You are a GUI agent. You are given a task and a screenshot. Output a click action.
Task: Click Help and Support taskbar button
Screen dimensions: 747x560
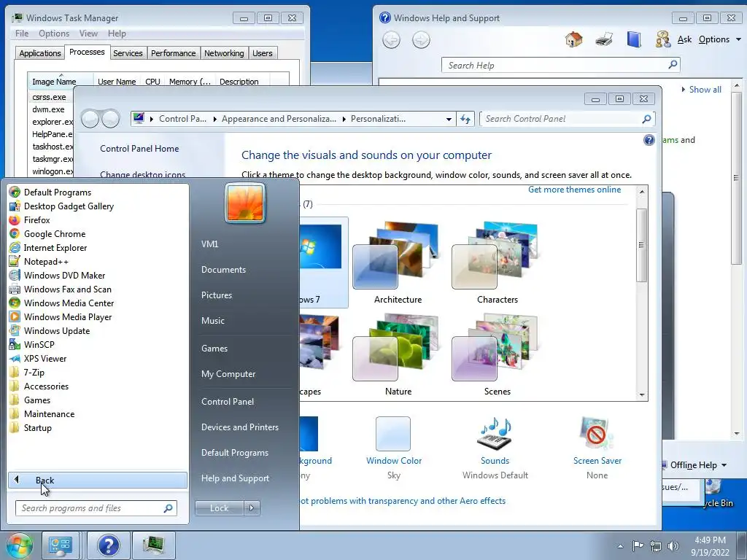coord(108,545)
